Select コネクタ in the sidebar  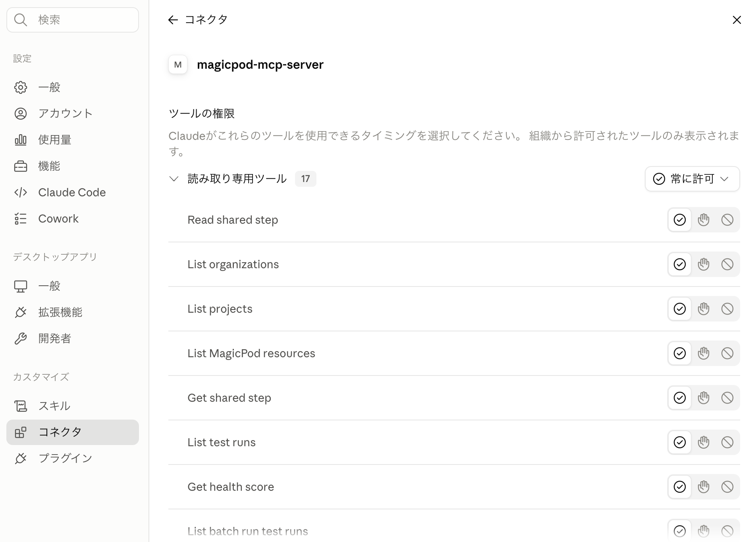73,432
